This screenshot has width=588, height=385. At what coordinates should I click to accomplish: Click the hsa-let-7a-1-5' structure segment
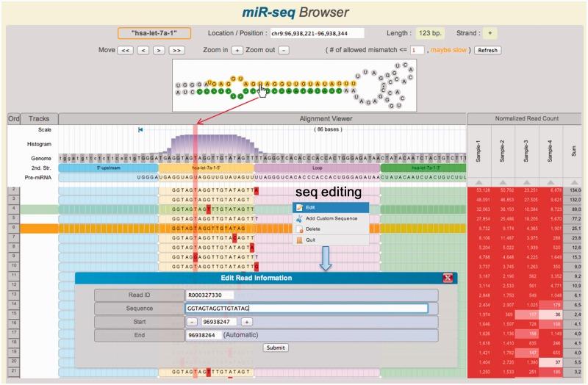[x=207, y=168]
